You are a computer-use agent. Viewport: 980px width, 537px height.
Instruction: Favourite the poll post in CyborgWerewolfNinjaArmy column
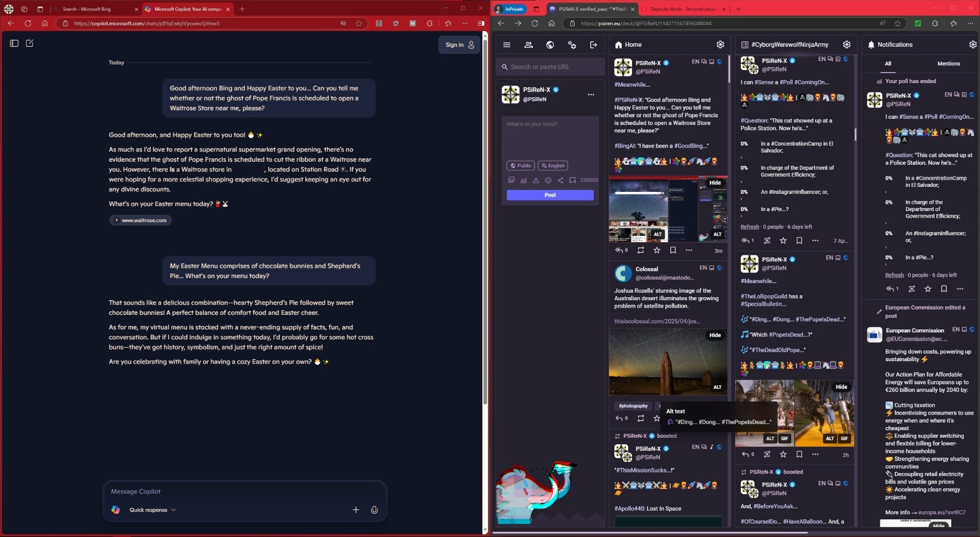[x=783, y=241]
